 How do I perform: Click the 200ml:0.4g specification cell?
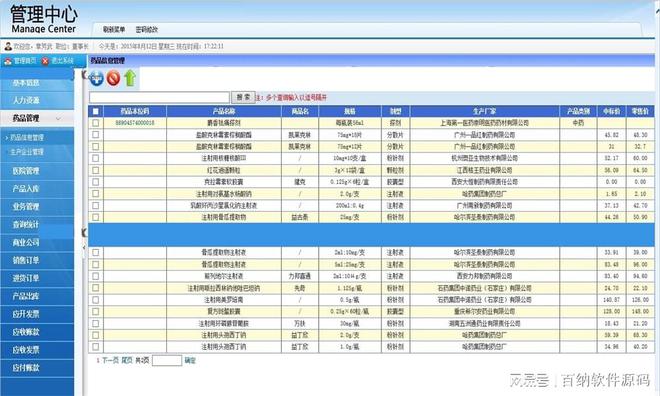pos(350,205)
